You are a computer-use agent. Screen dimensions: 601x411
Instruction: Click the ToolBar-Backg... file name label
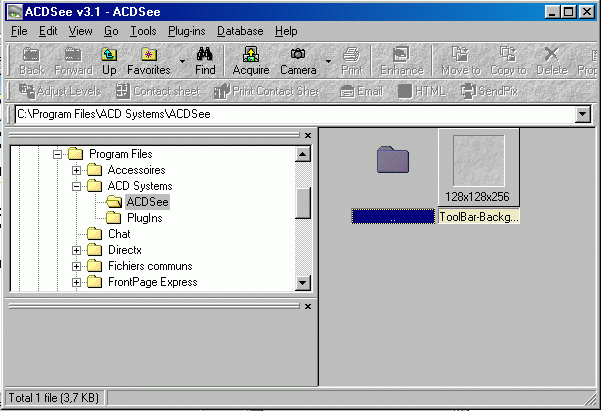479,217
